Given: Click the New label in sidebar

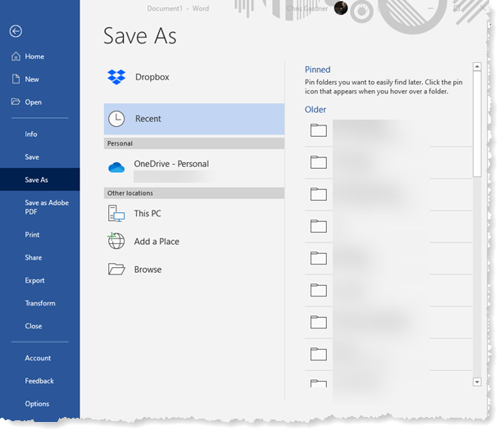Looking at the screenshot, I should (x=32, y=79).
